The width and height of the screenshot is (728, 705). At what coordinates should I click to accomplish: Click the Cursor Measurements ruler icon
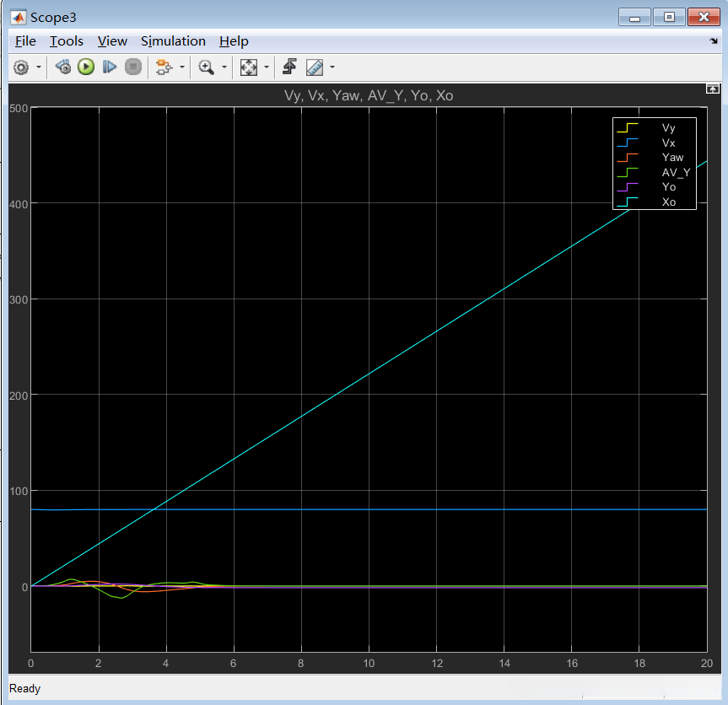315,67
